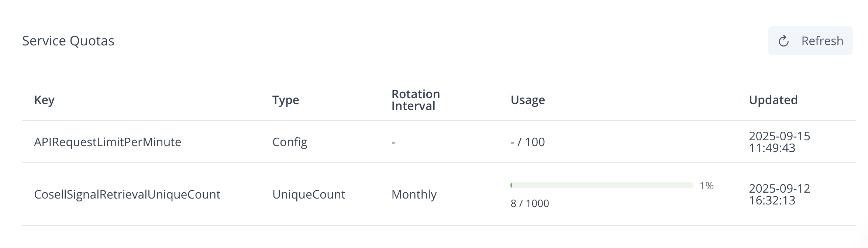
Task: Click the 1% usage percentage label
Action: click(706, 186)
